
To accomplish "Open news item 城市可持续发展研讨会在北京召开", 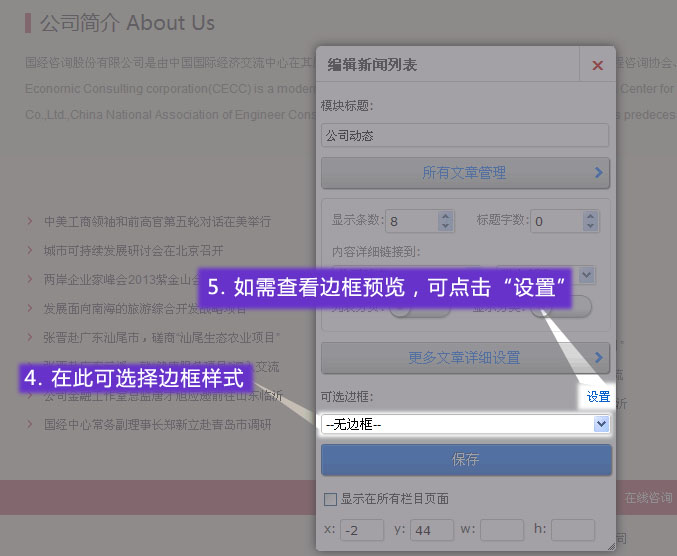I will 133,250.
